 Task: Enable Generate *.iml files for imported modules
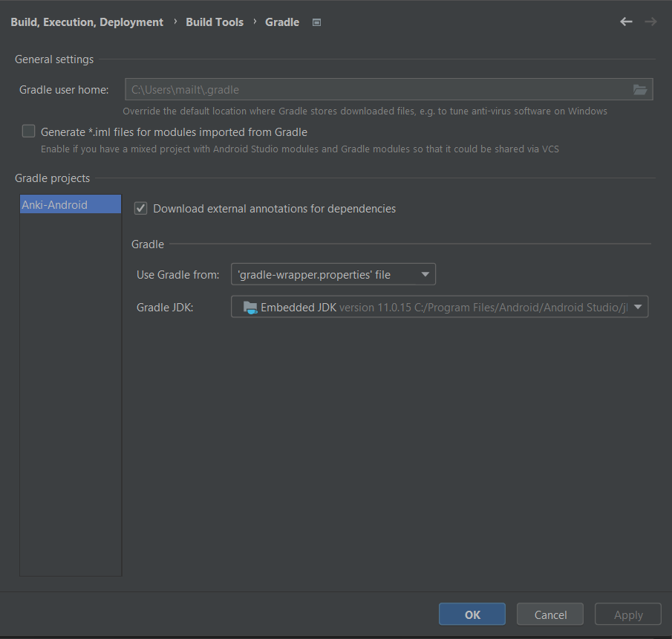tap(28, 131)
